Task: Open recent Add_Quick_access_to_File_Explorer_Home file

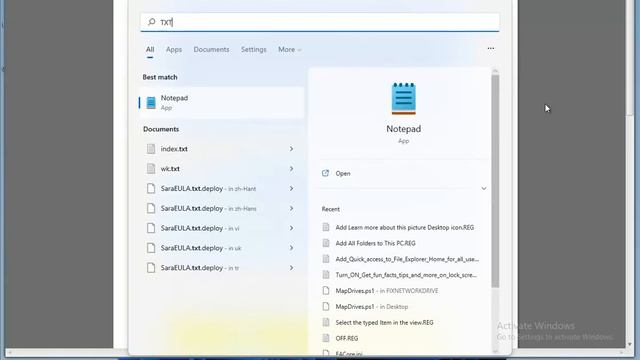Action: pos(407,259)
